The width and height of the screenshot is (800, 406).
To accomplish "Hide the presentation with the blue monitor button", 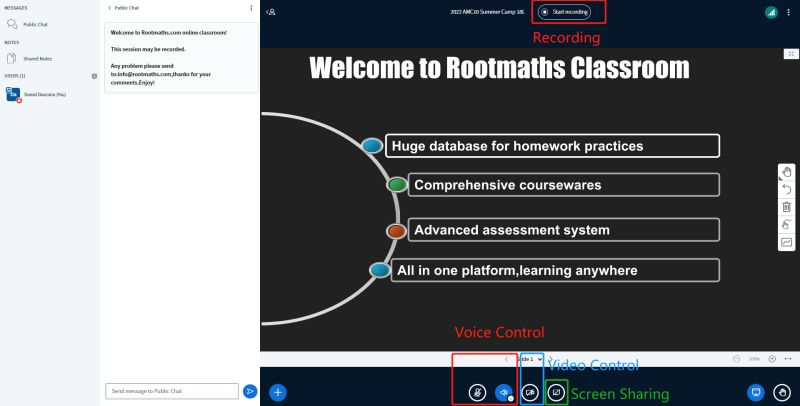I will (756, 392).
